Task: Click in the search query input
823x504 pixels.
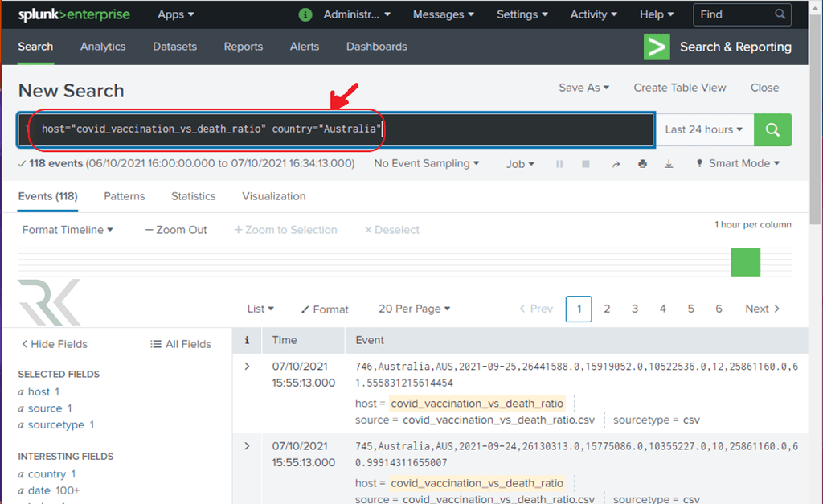Action: click(x=336, y=129)
